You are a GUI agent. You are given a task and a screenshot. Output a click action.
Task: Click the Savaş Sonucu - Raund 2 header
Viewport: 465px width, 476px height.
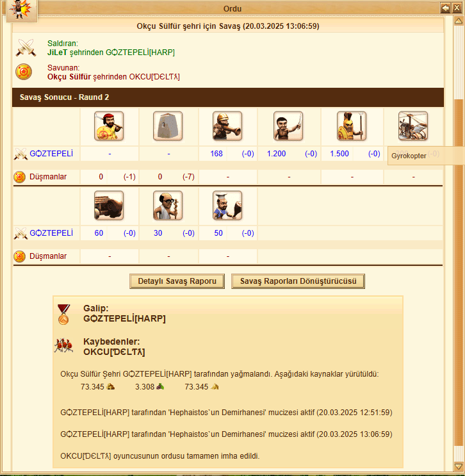pos(227,97)
